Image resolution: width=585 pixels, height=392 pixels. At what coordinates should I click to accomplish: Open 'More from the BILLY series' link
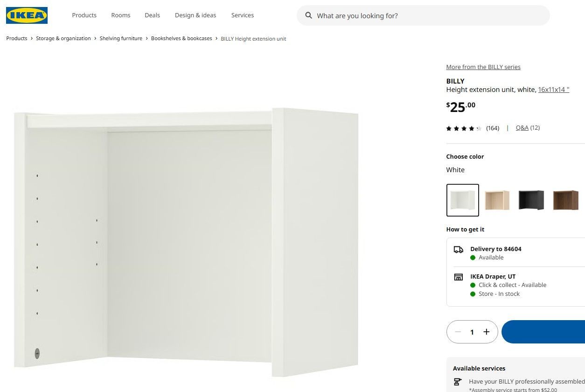click(x=483, y=67)
